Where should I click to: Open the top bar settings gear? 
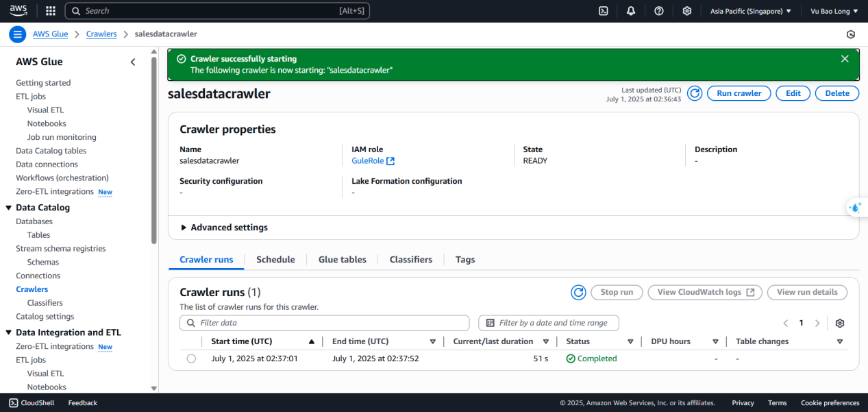pos(687,11)
